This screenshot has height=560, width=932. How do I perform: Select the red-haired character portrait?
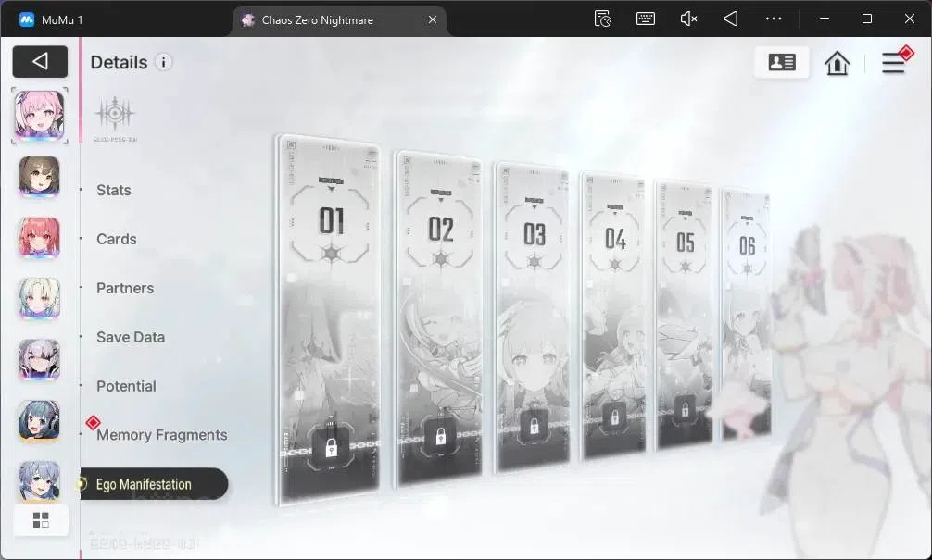[39, 237]
